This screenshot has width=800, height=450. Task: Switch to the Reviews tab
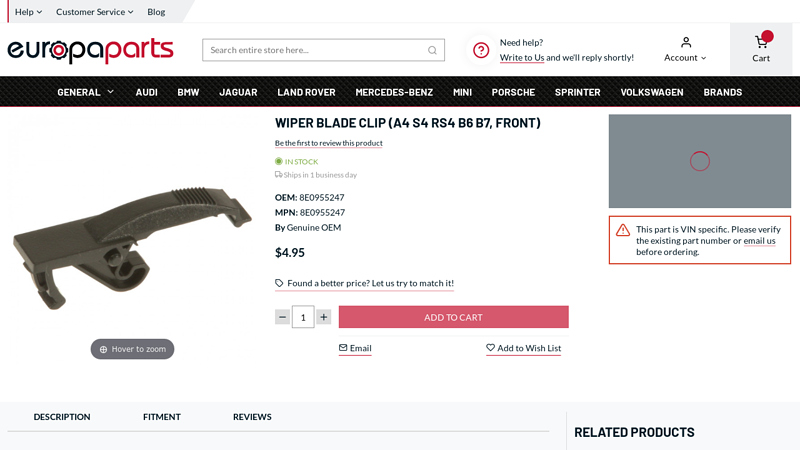tap(252, 417)
